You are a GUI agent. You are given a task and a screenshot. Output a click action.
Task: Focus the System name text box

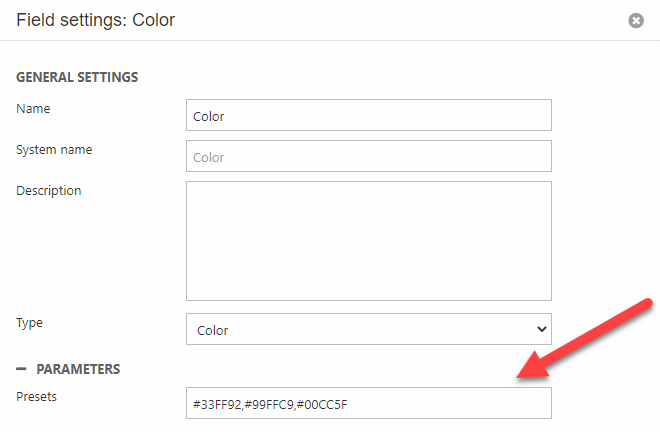(369, 156)
